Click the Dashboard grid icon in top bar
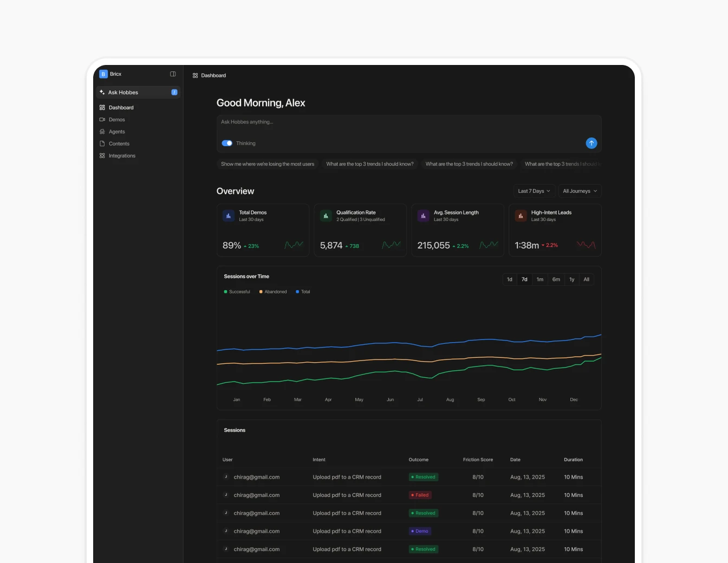 [x=195, y=75]
